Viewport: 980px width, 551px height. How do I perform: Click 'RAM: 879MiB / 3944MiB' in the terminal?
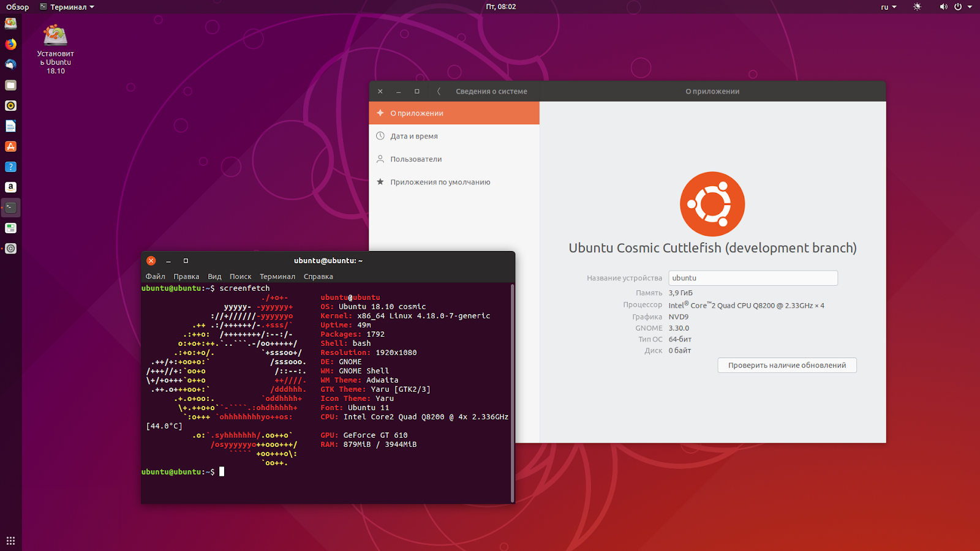[x=369, y=444]
